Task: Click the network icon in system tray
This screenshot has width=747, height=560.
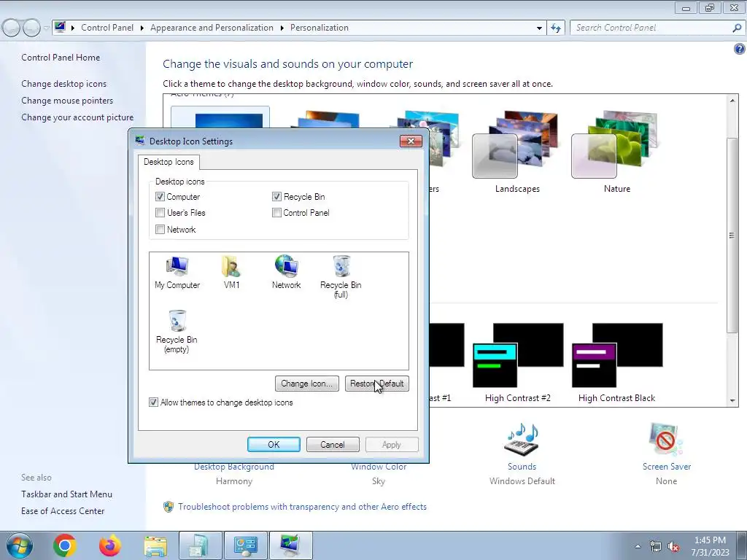Action: 656,546
